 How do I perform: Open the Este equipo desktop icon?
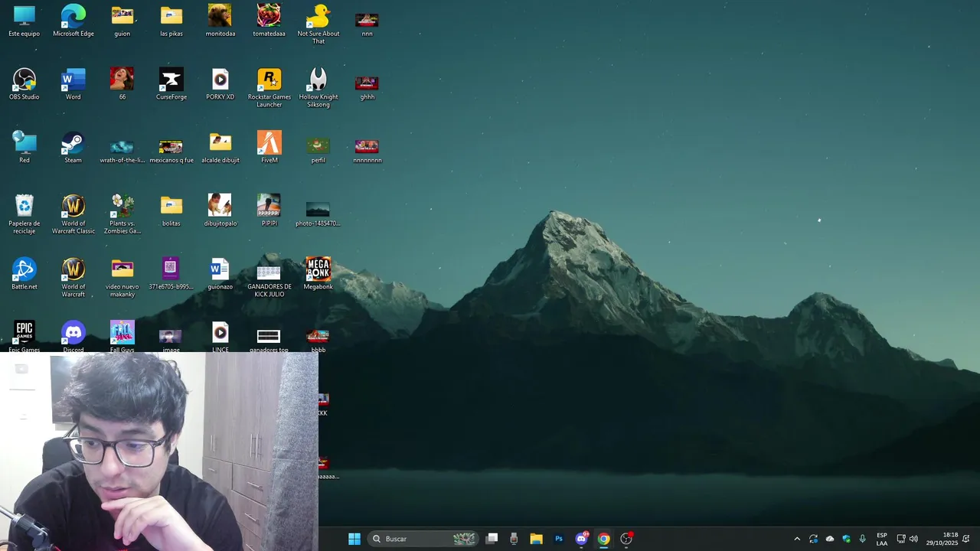point(24,21)
